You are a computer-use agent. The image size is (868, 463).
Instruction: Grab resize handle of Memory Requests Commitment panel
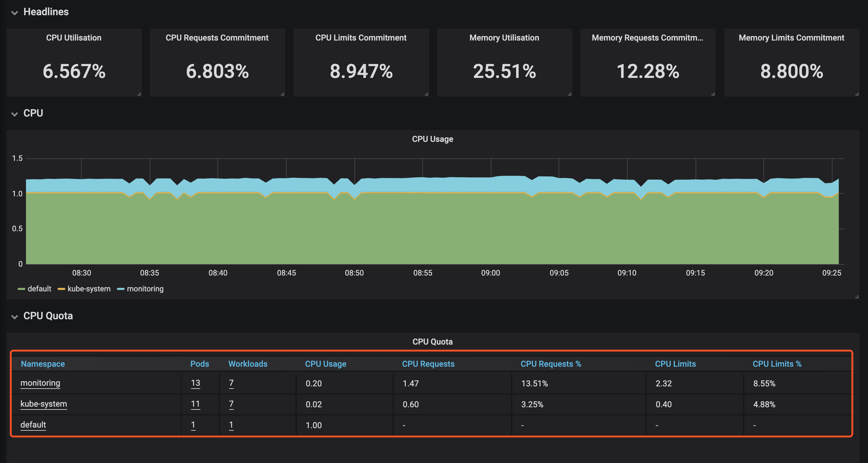pos(713,94)
